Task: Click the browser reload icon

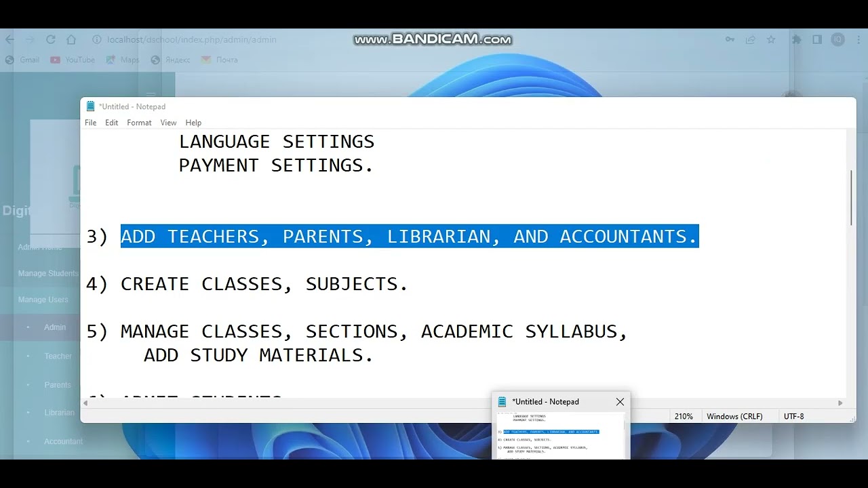Action: click(x=50, y=39)
